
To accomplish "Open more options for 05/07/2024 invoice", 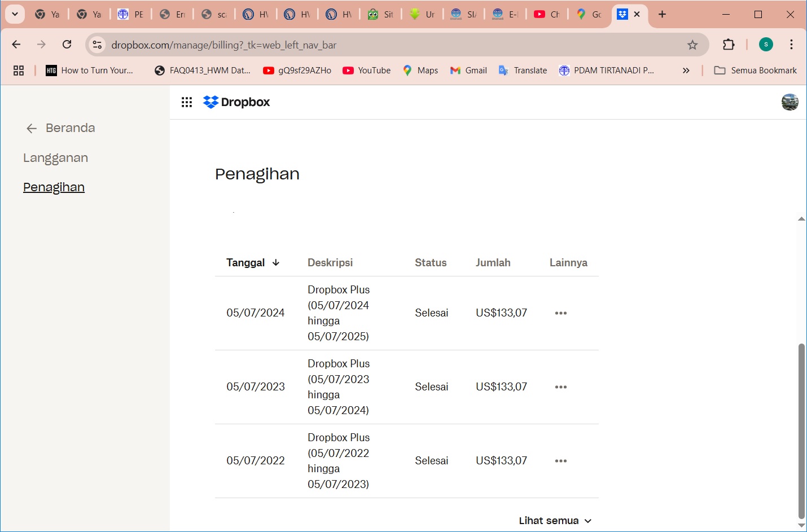I will 560,313.
